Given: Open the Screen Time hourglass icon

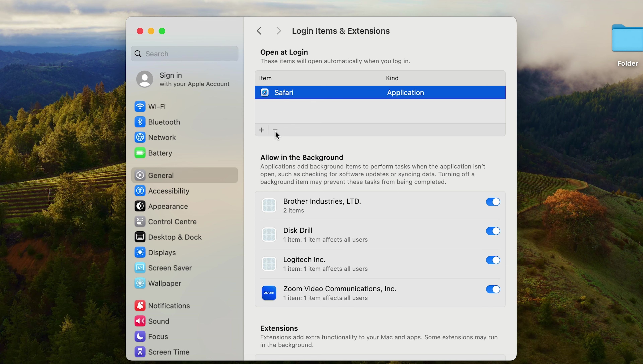Looking at the screenshot, I should 140,352.
